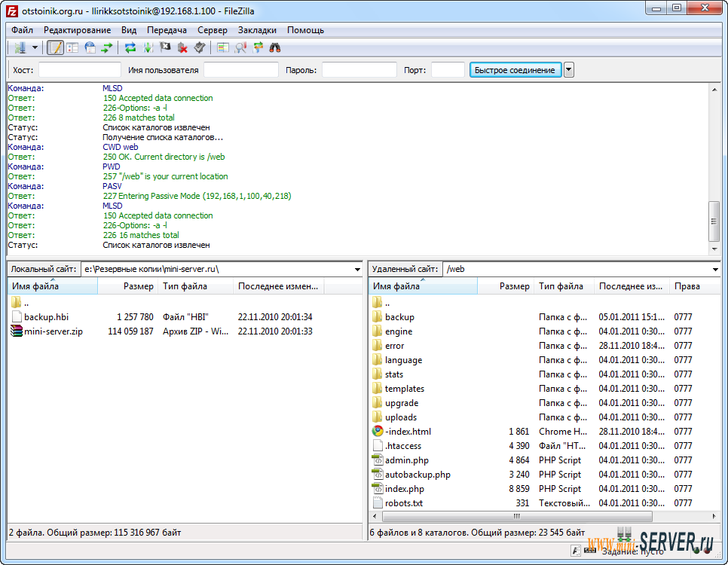Select the remote backup folder icon
728x565 pixels.
[378, 316]
